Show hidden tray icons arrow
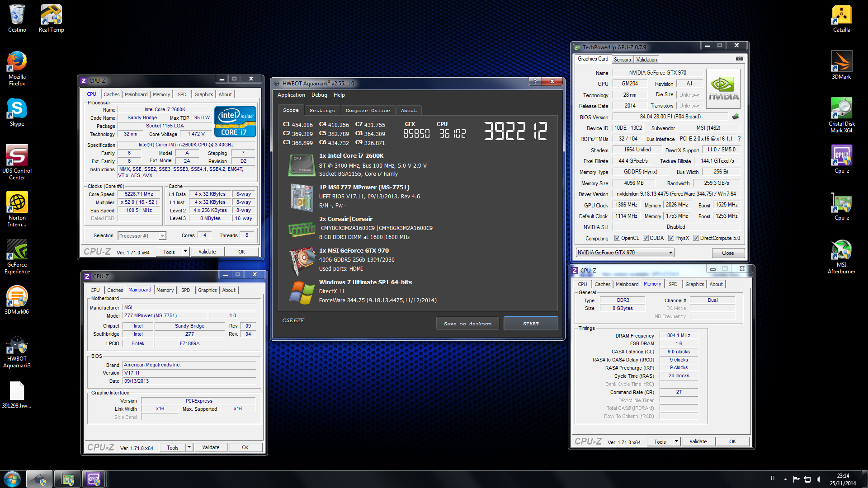The image size is (868, 488). (x=785, y=479)
